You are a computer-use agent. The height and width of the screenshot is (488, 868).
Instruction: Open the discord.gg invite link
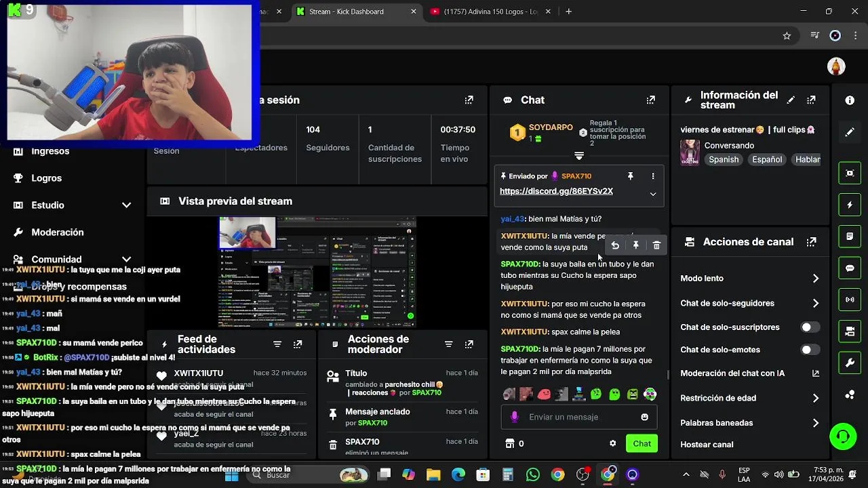point(556,191)
